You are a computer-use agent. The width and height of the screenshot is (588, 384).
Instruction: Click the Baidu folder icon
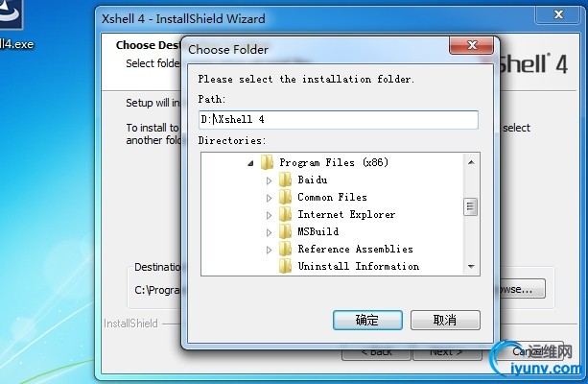tap(286, 180)
